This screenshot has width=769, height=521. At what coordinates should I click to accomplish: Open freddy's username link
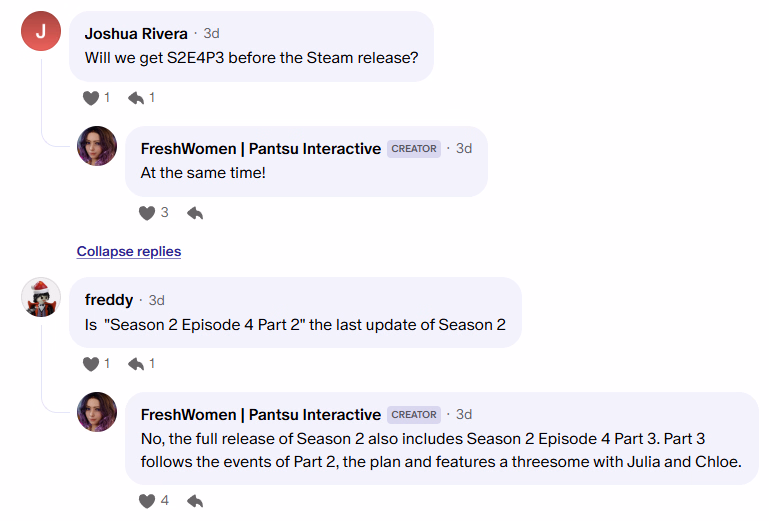point(109,299)
